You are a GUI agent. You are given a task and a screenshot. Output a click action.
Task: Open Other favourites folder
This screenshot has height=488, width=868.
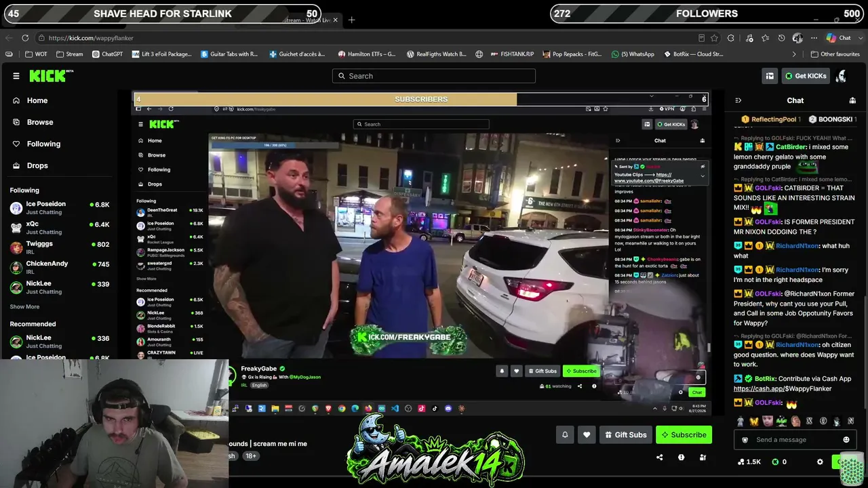pyautogui.click(x=835, y=54)
